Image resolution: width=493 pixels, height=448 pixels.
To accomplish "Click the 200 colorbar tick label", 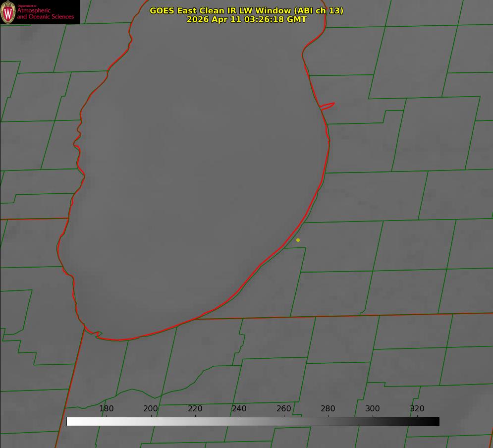I will (151, 408).
